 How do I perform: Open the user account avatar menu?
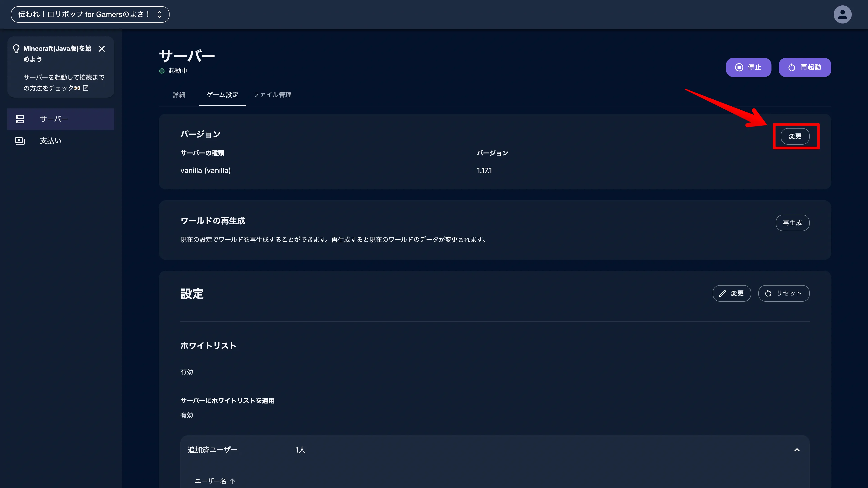tap(842, 14)
